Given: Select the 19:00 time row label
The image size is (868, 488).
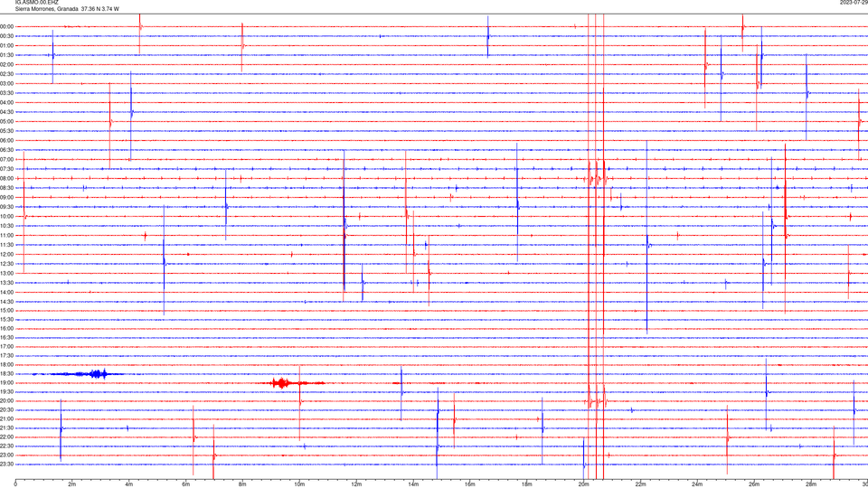Looking at the screenshot, I should tap(7, 383).
